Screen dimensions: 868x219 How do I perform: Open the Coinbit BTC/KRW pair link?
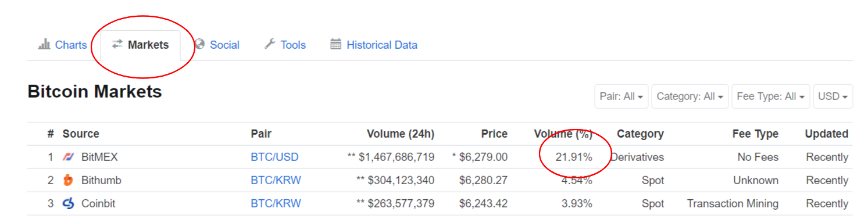[276, 203]
